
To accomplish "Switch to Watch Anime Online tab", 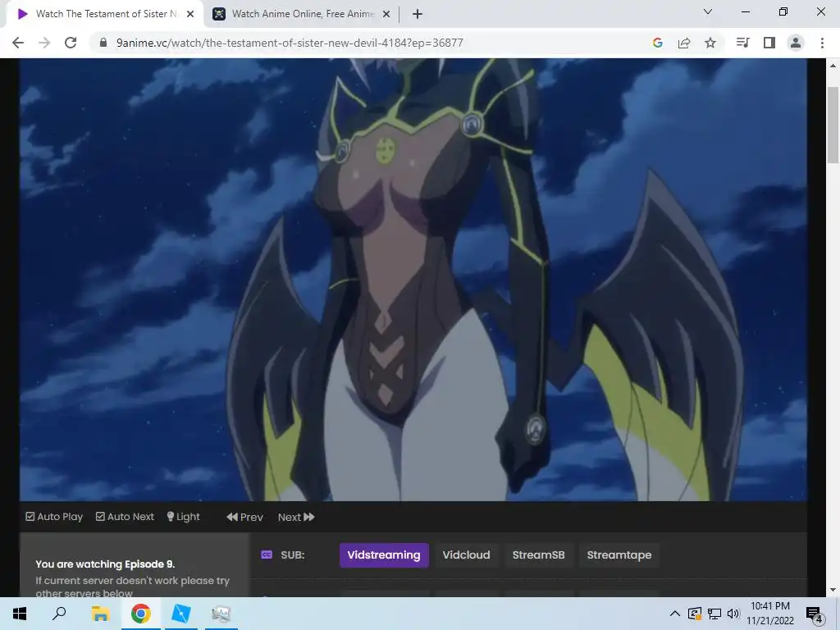I will [302, 14].
